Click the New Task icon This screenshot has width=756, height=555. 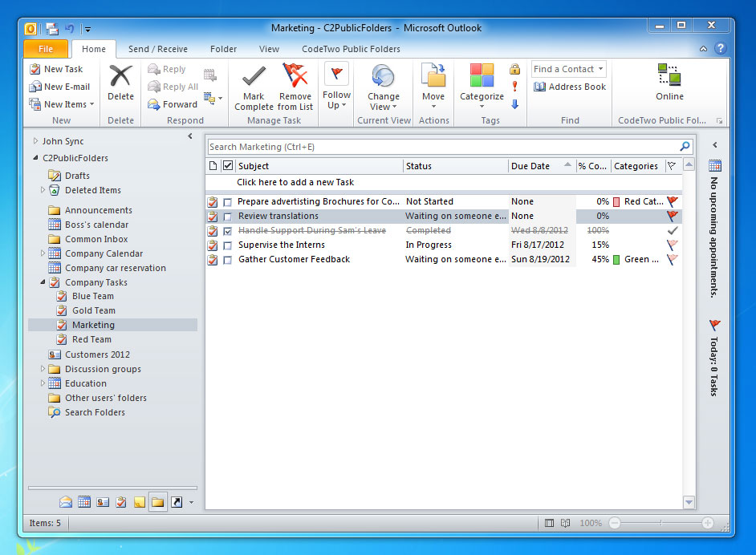(35, 69)
